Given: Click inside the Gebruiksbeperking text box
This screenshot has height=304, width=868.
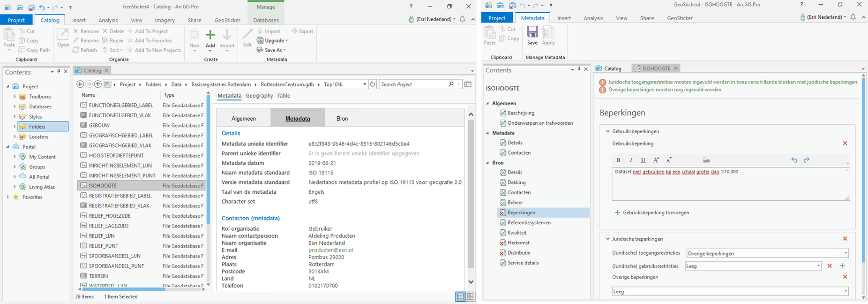Looking at the screenshot, I should click(731, 184).
